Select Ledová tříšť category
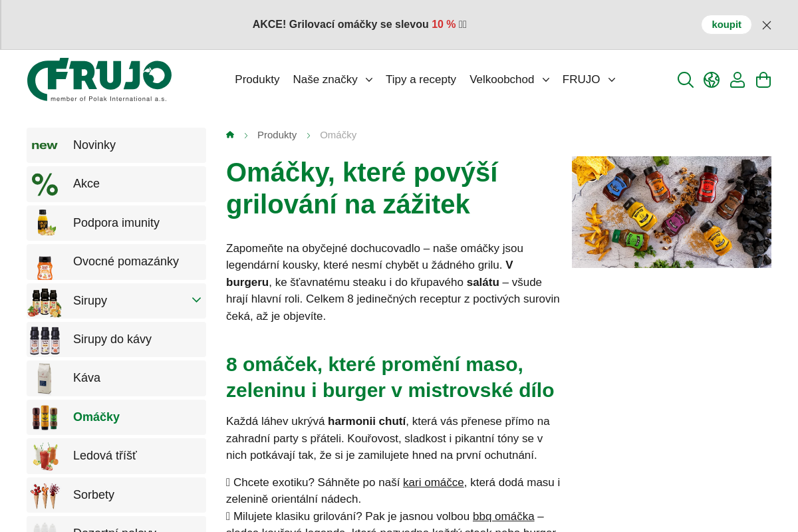This screenshot has width=798, height=532. (116, 456)
